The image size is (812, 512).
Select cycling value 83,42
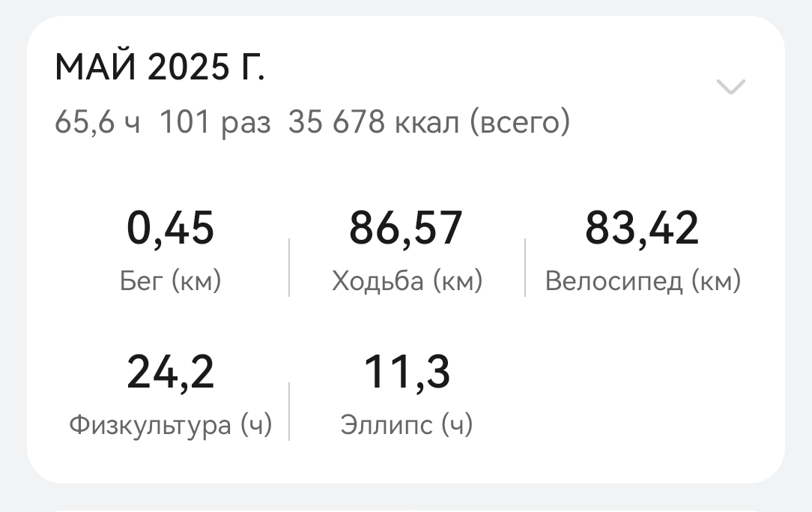tap(642, 227)
